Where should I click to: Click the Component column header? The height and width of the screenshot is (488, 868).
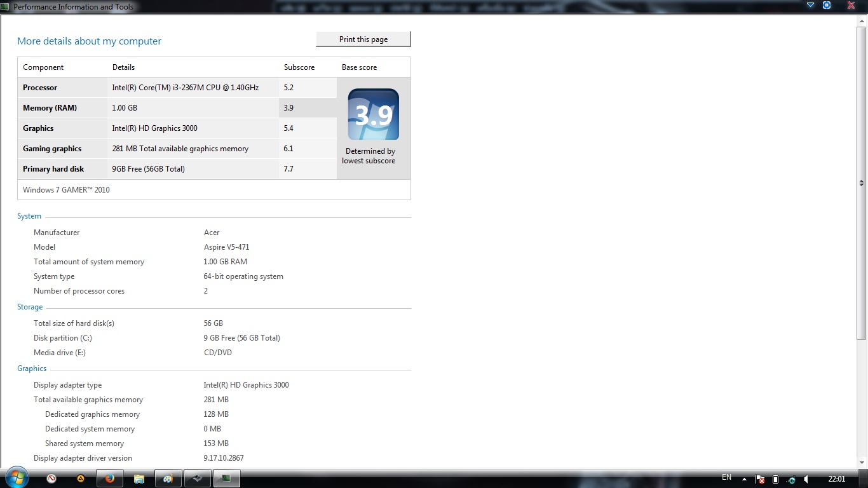[x=43, y=67]
